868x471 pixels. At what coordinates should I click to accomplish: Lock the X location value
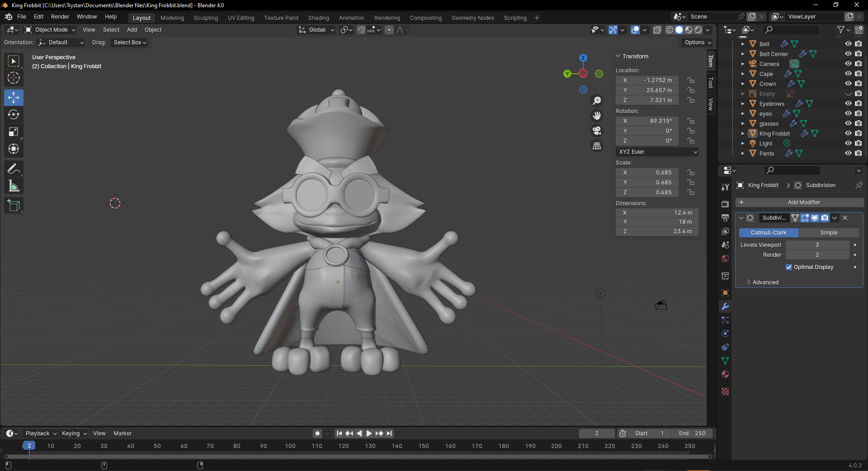tap(691, 80)
